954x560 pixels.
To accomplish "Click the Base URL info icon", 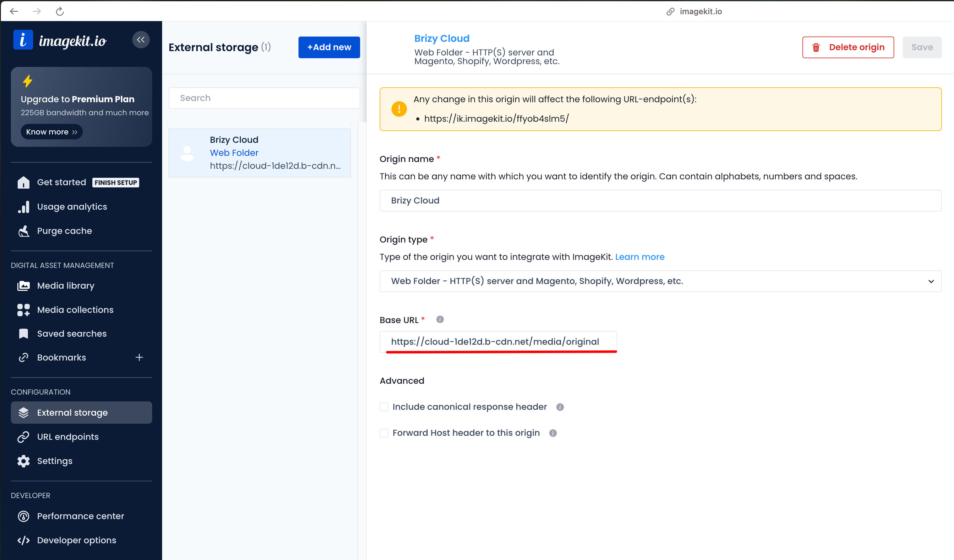I will (x=440, y=320).
